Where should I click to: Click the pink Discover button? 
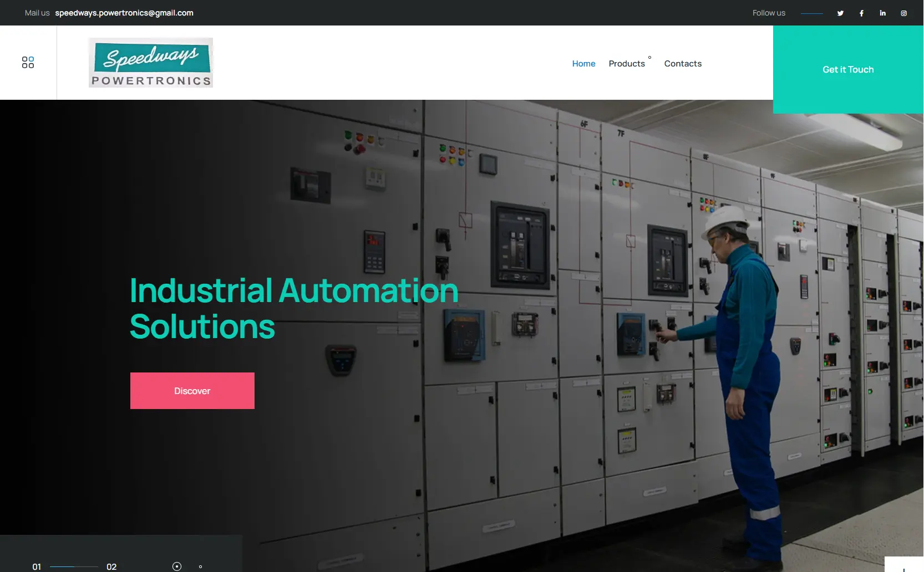tap(192, 391)
